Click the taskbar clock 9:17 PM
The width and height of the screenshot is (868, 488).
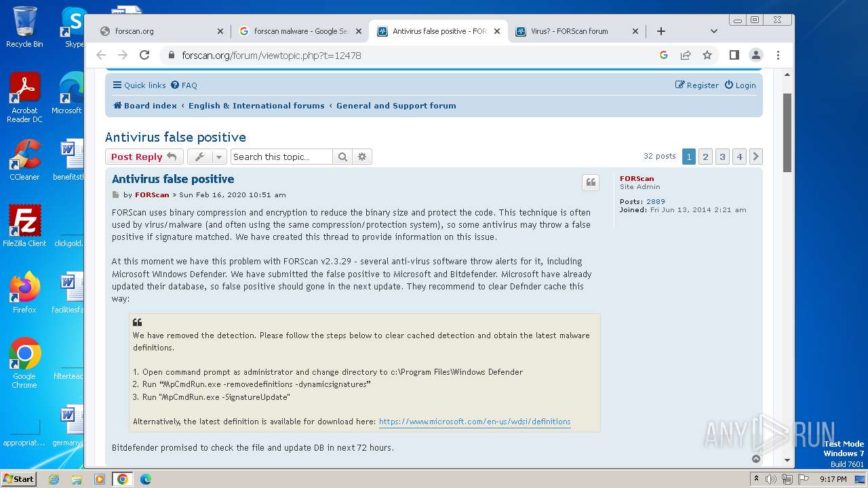833,479
